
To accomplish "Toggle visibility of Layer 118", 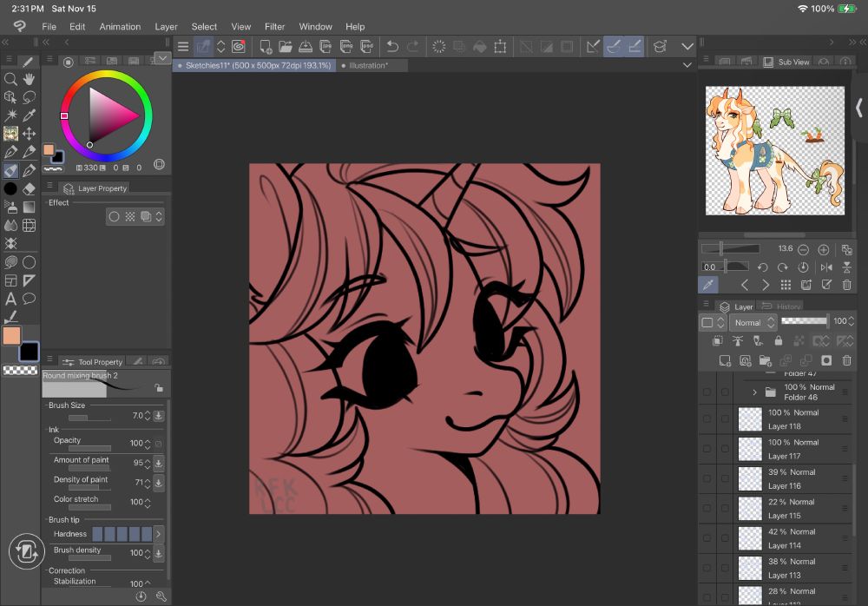I will coord(707,419).
